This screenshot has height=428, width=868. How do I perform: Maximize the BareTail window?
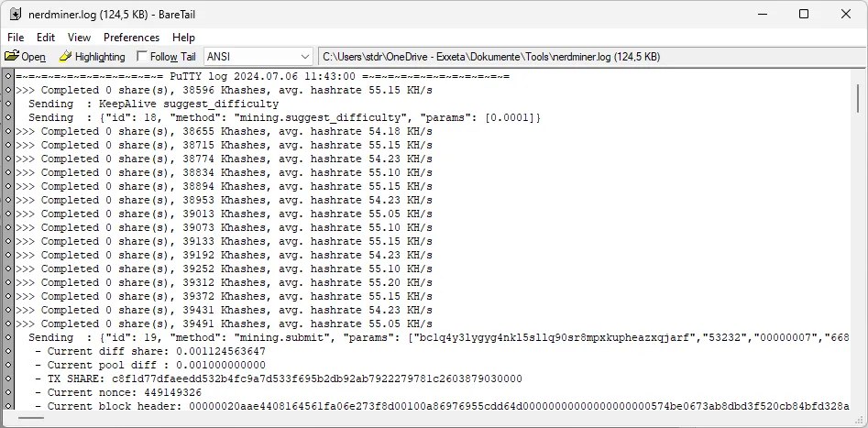point(804,14)
